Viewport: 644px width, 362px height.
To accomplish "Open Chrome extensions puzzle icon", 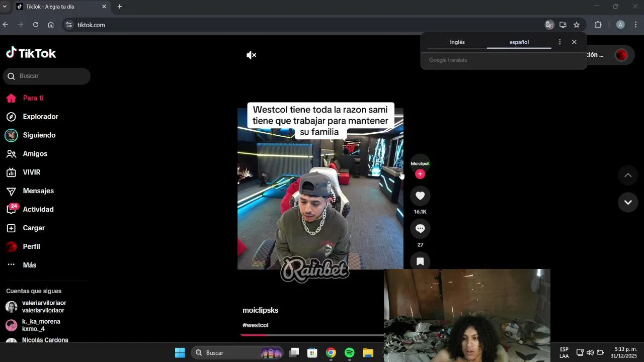I will click(x=598, y=25).
